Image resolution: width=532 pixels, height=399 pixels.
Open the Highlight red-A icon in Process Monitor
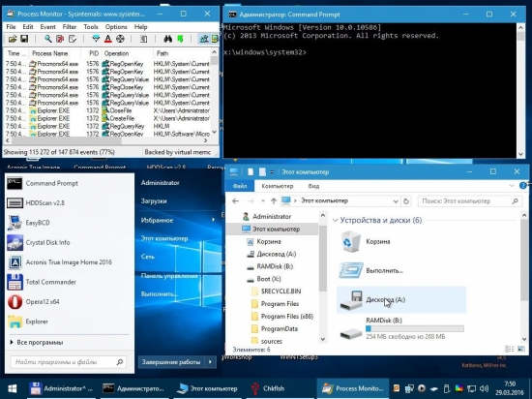coord(108,39)
